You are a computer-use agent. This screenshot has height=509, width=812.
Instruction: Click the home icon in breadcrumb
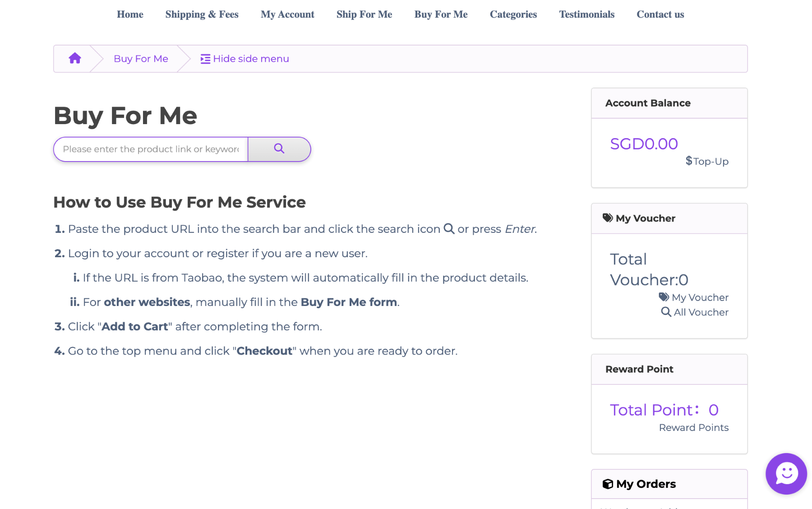tap(75, 58)
